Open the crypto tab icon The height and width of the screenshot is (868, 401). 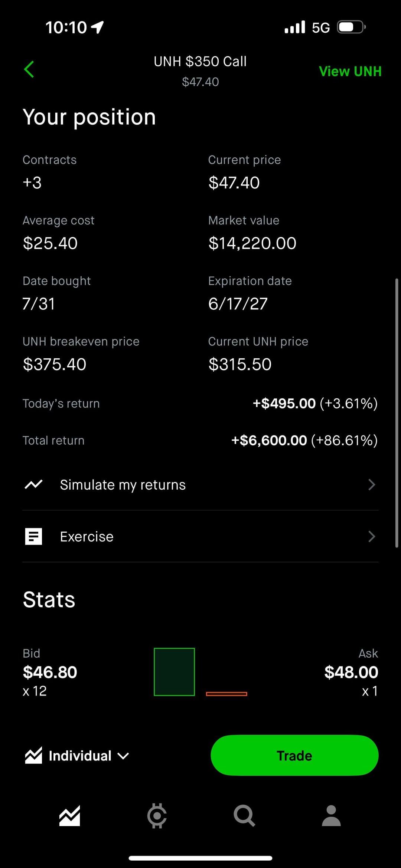[x=157, y=816]
